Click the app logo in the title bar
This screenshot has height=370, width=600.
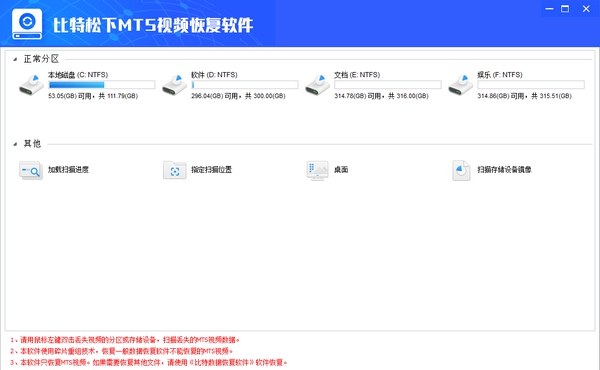pos(27,24)
